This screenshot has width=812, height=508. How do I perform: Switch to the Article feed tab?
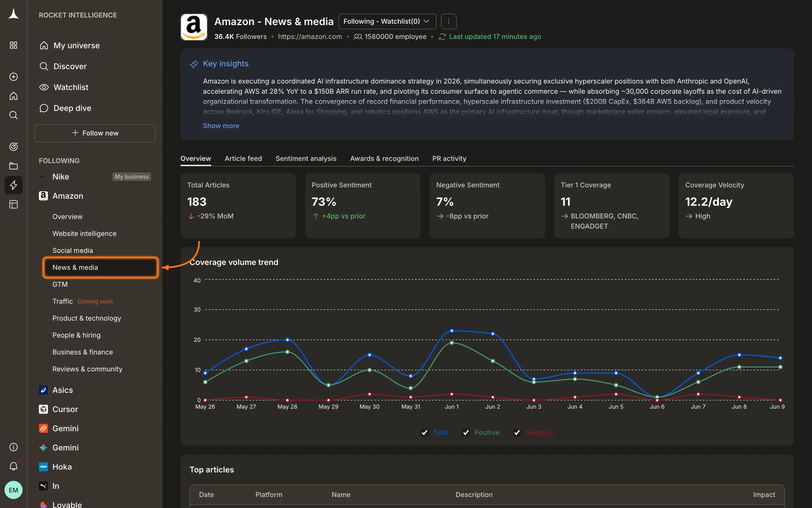(x=243, y=159)
